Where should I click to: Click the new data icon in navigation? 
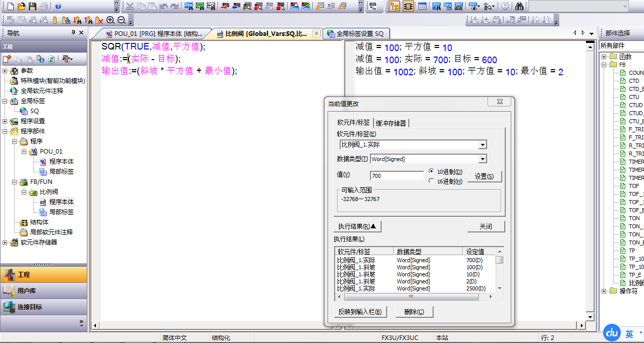pyautogui.click(x=7, y=59)
